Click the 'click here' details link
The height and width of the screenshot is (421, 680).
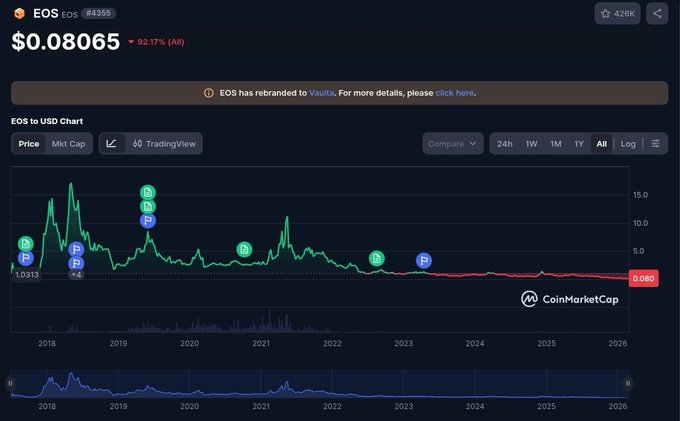pyautogui.click(x=454, y=93)
